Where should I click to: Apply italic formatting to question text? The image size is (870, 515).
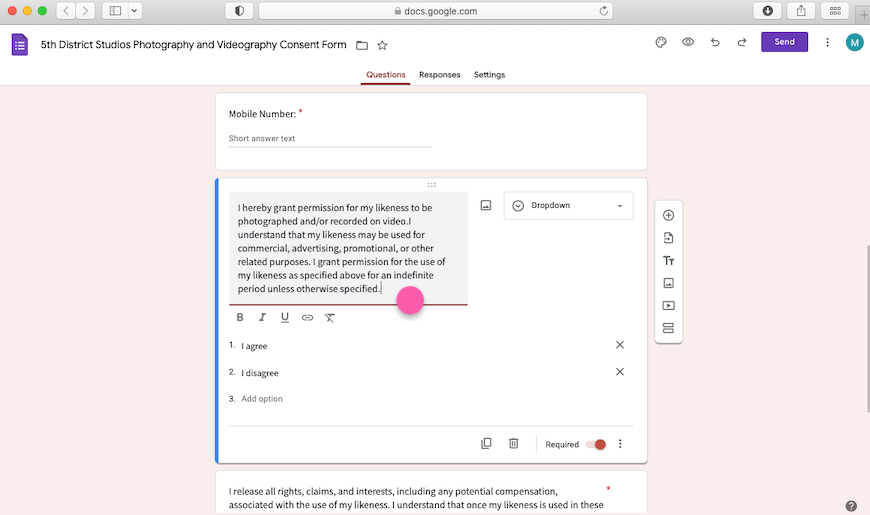click(262, 317)
